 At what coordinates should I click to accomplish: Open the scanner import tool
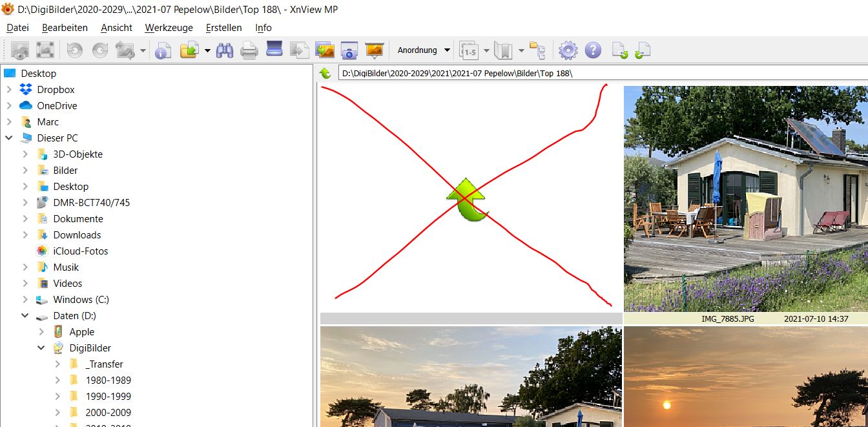click(275, 50)
